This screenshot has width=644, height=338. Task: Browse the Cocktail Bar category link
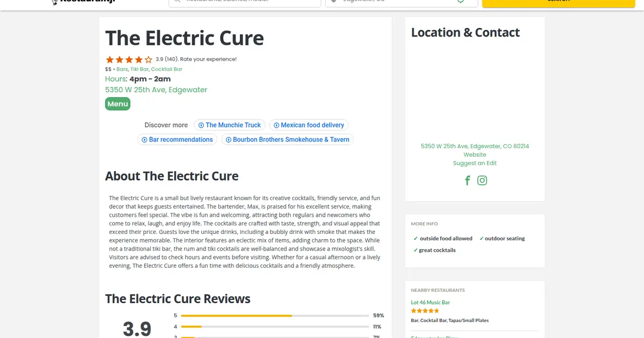pyautogui.click(x=166, y=69)
